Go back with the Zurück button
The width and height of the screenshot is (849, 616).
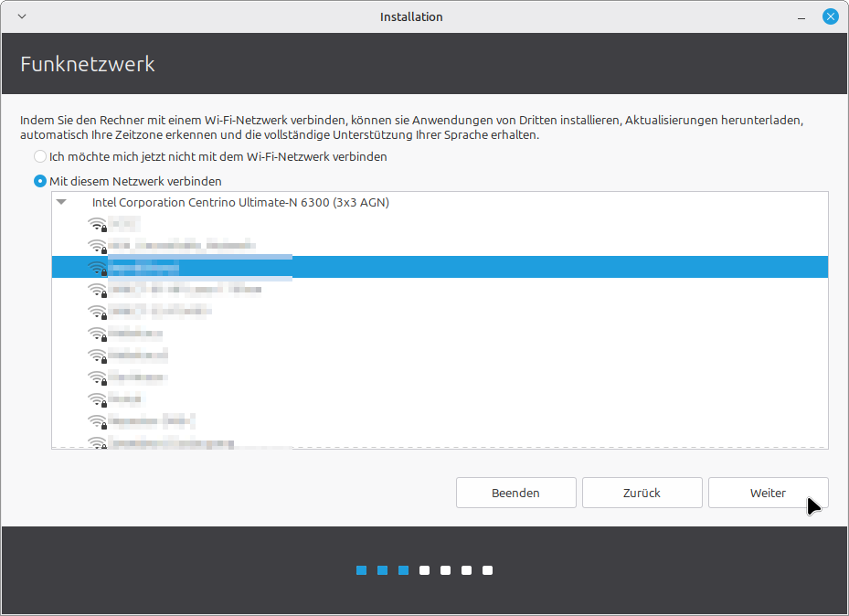coord(642,493)
